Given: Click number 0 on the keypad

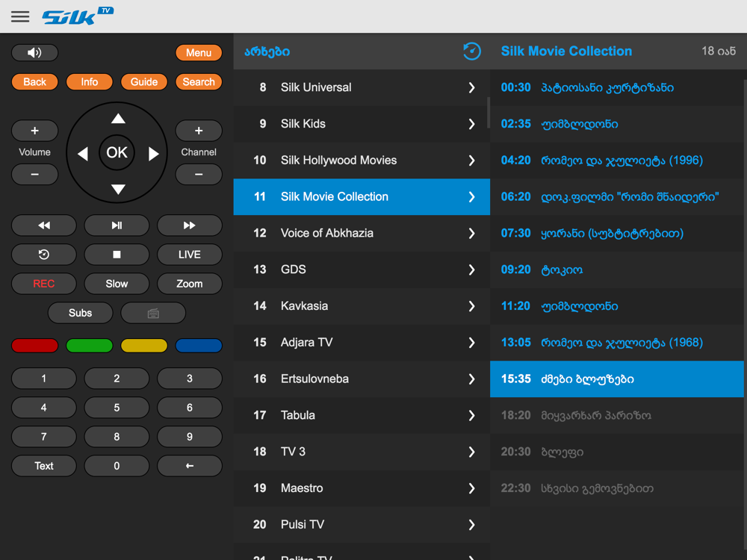Looking at the screenshot, I should pos(117,466).
